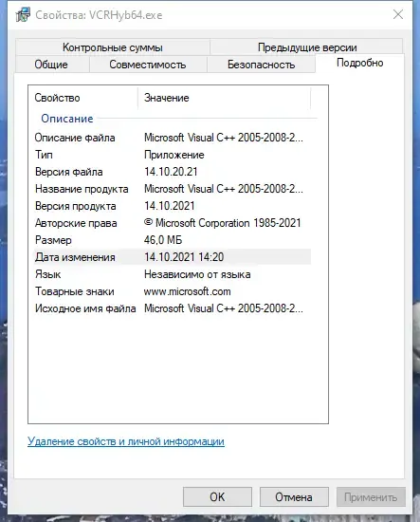
Task: Select the Версия продукта row
Action: (x=173, y=206)
